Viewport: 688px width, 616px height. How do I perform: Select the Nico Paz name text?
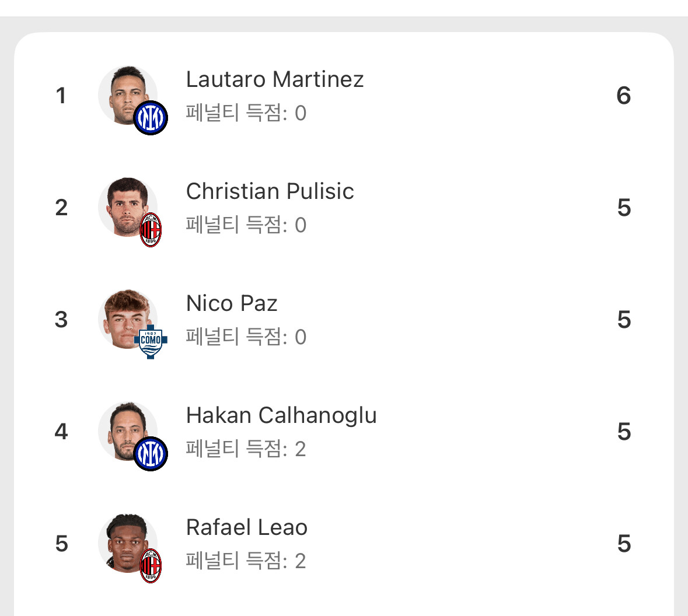tap(232, 303)
